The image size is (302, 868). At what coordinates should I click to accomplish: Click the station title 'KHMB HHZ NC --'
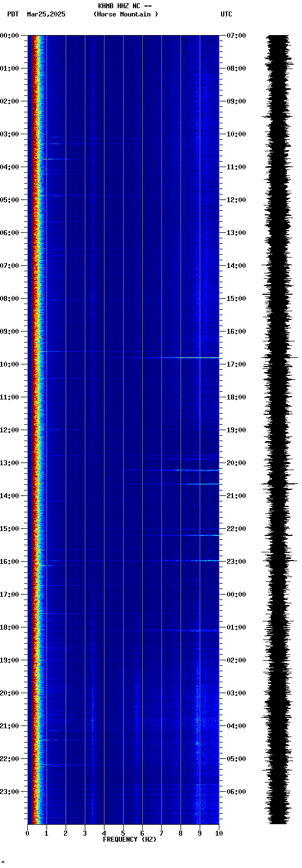125,6
